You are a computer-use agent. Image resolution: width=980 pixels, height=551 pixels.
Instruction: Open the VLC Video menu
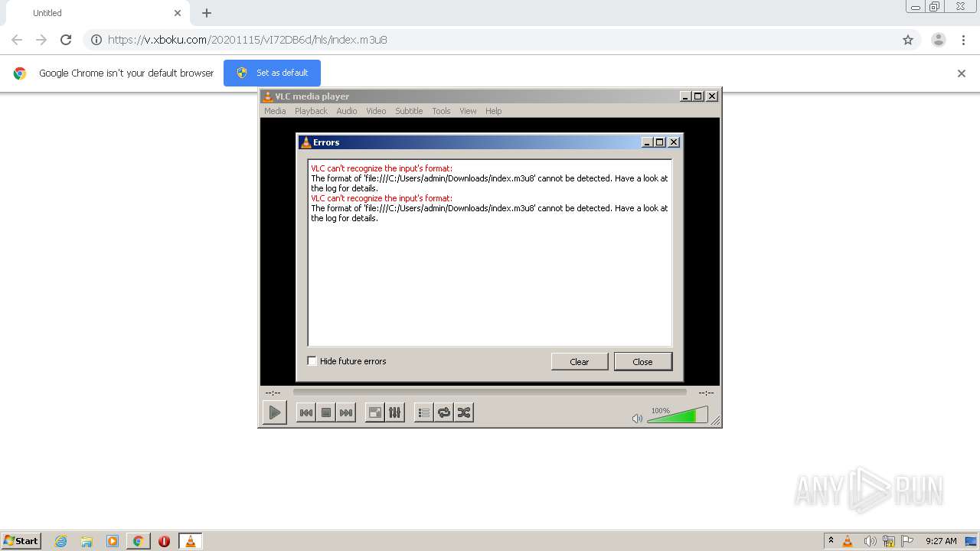(x=376, y=111)
